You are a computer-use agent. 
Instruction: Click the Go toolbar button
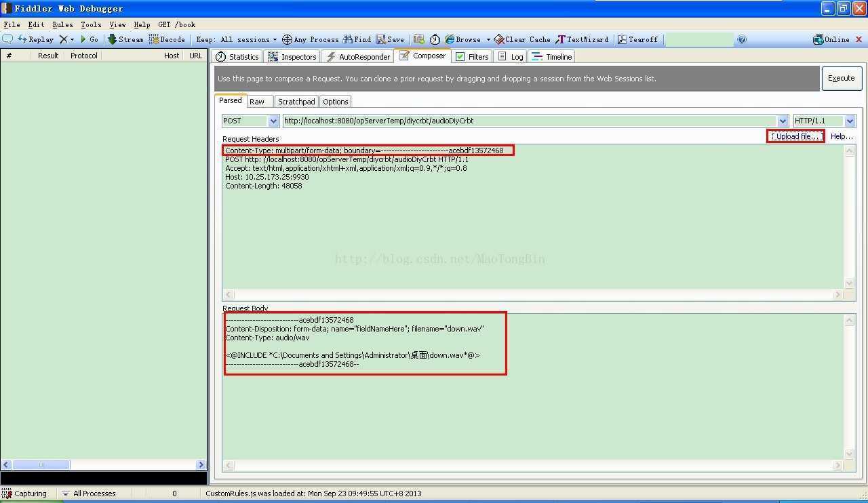(90, 39)
